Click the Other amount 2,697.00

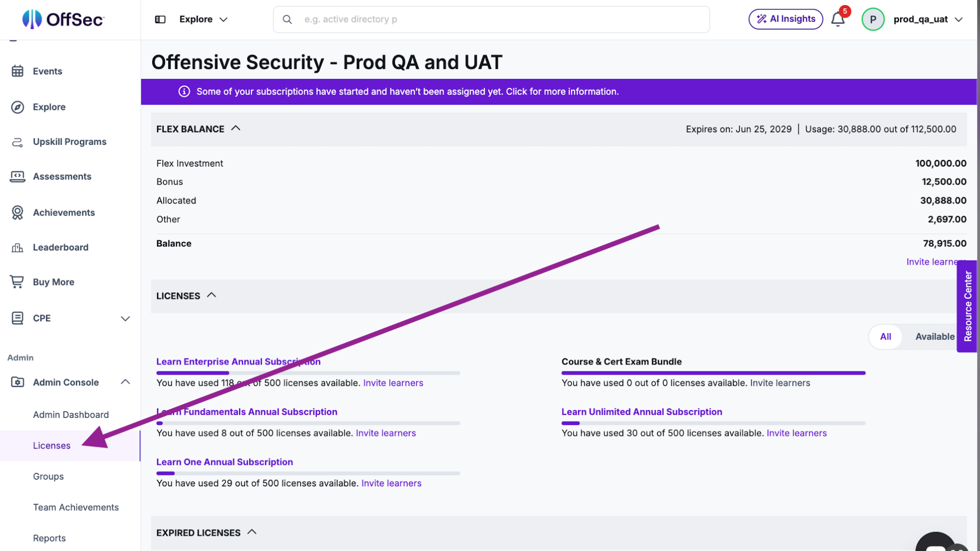tap(947, 219)
